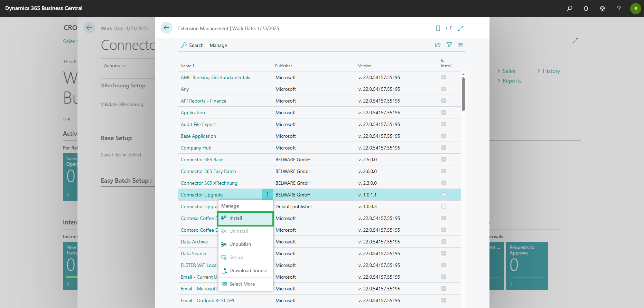Click the Search action in the list toolbar

[192, 45]
